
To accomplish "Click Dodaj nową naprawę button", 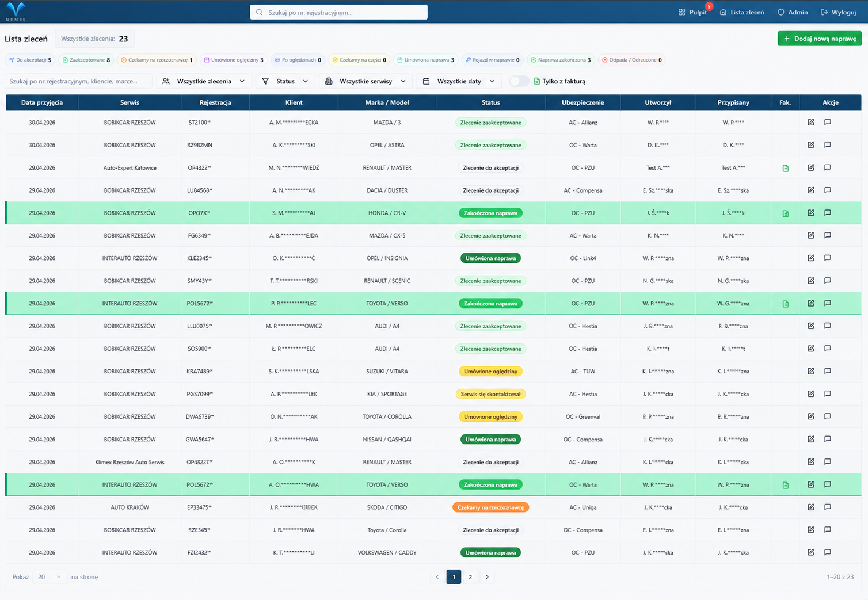I will (x=820, y=39).
